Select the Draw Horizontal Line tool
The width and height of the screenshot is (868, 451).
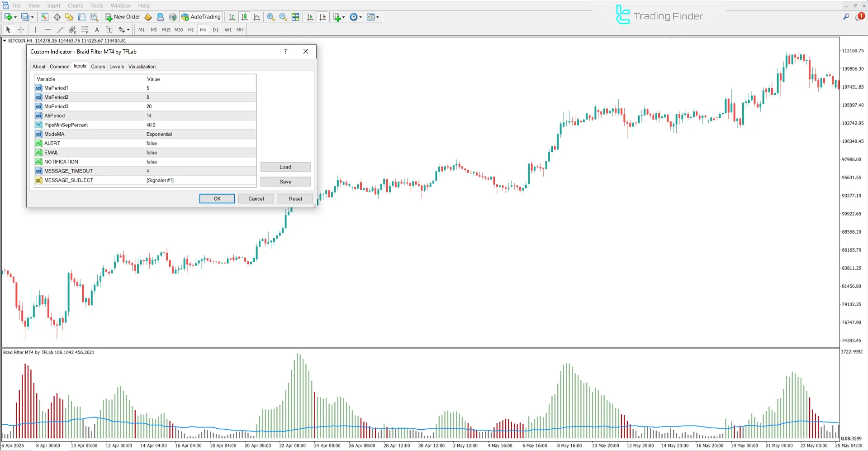48,29
